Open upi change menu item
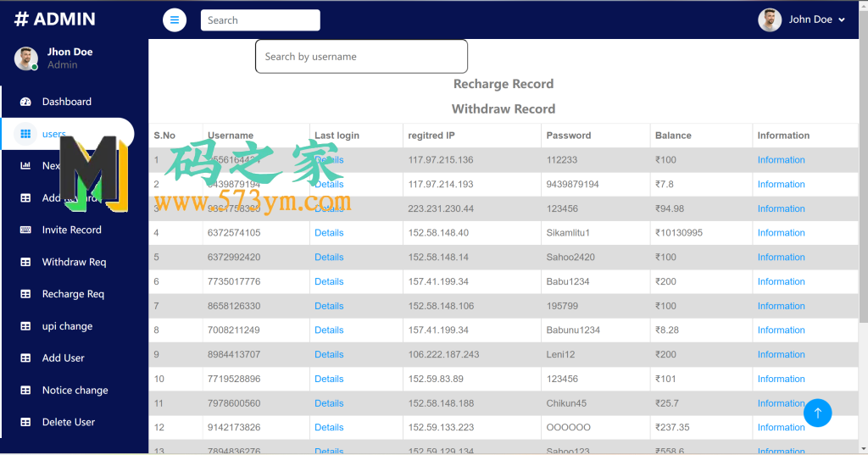Screen dimensions: 868x455 pyautogui.click(x=67, y=326)
